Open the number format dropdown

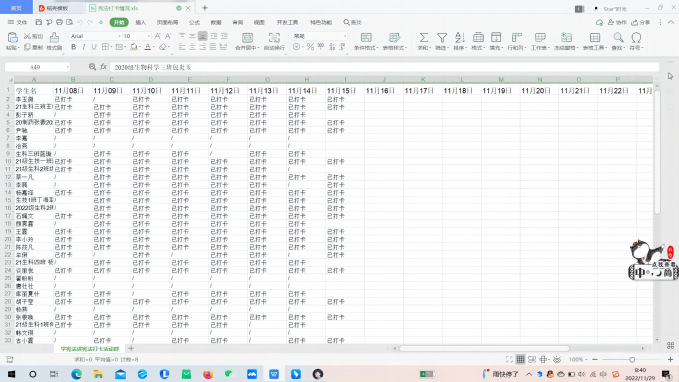point(345,36)
